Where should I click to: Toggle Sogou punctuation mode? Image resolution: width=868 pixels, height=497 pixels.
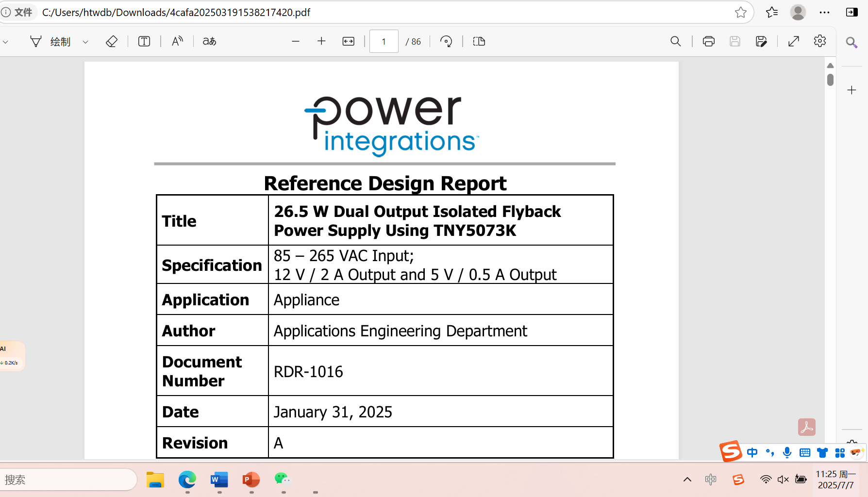pos(770,453)
